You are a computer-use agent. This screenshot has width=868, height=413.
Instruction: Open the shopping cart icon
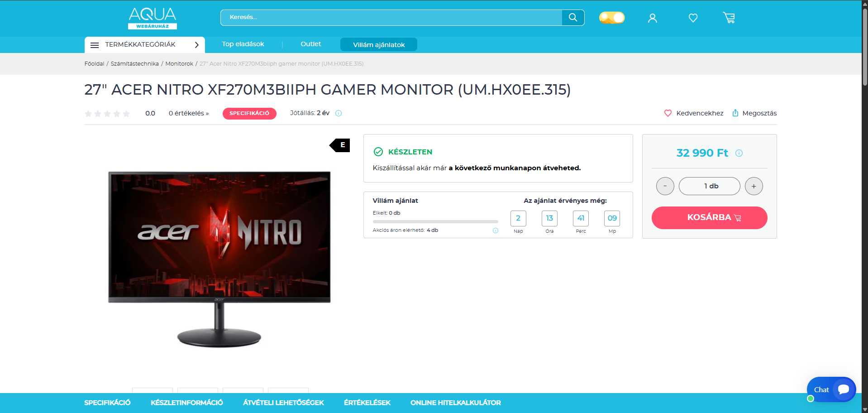click(729, 18)
